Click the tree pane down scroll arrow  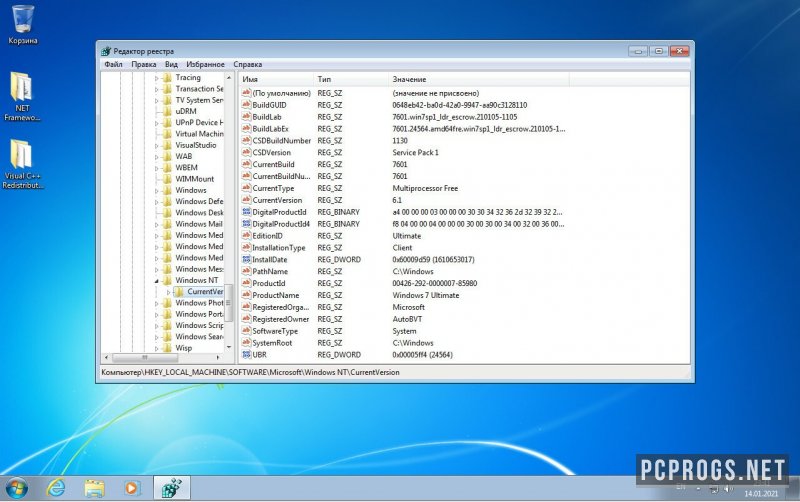229,347
